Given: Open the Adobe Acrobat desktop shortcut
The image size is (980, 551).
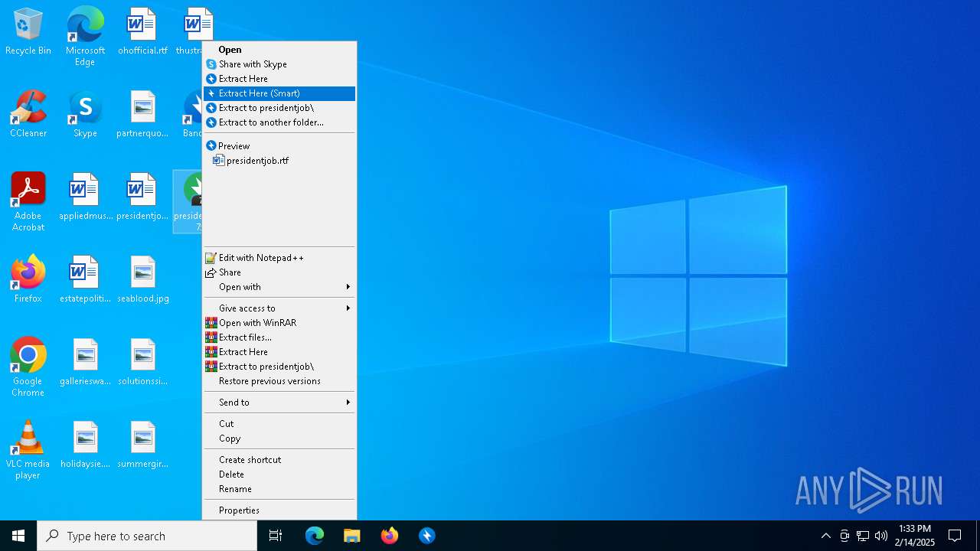Looking at the screenshot, I should coord(28,202).
